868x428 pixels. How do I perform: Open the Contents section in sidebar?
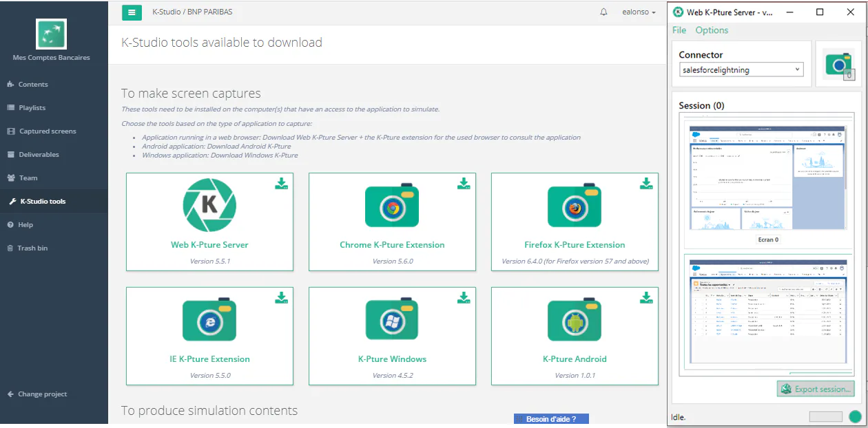[32, 84]
